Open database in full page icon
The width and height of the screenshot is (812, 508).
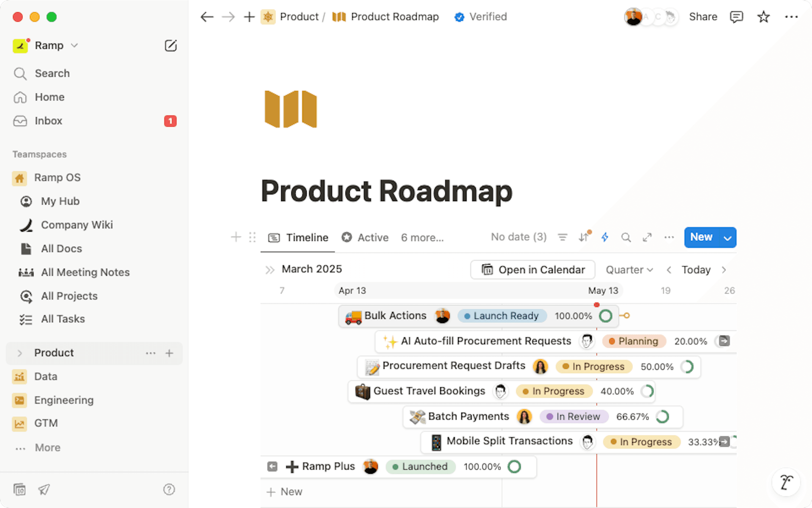point(647,237)
